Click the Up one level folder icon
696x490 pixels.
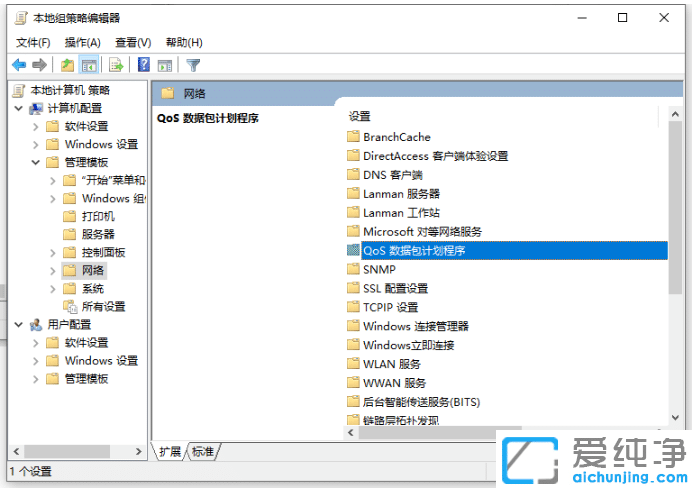67,65
